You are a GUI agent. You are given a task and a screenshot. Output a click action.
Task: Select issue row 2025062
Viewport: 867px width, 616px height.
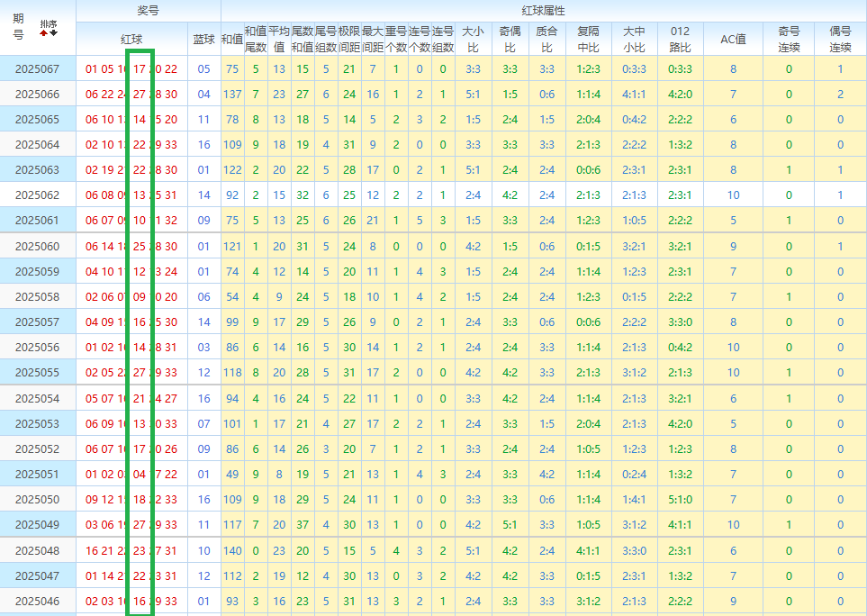(x=38, y=195)
